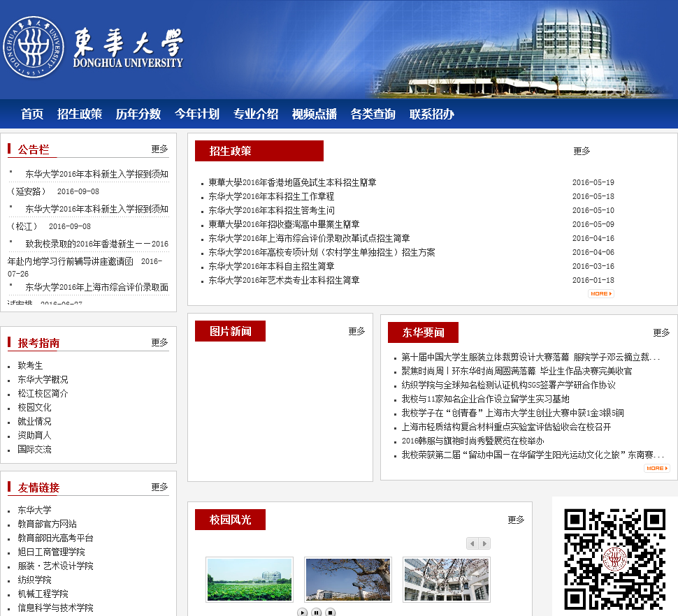
Task: Open 东华大学2016年本科招生工作章程
Action: click(271, 196)
